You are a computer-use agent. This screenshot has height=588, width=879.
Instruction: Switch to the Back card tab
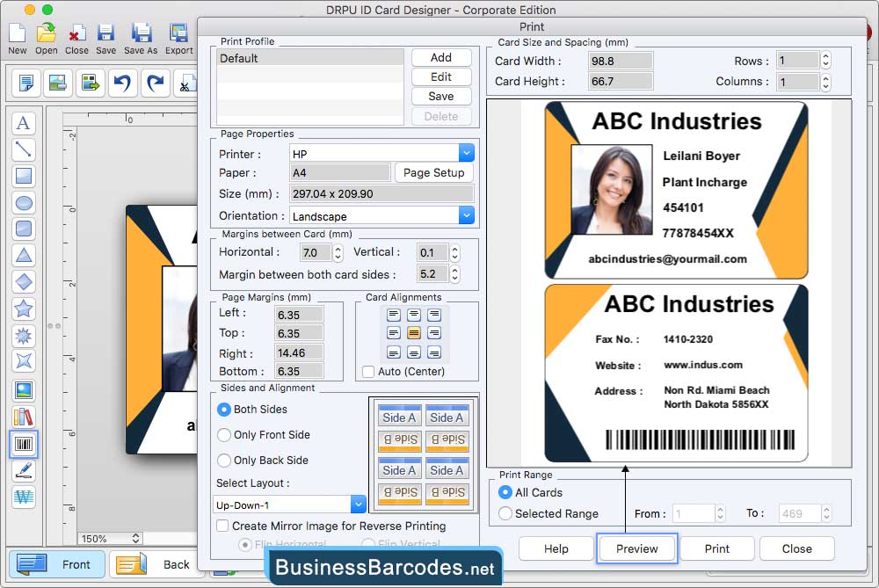point(156,564)
